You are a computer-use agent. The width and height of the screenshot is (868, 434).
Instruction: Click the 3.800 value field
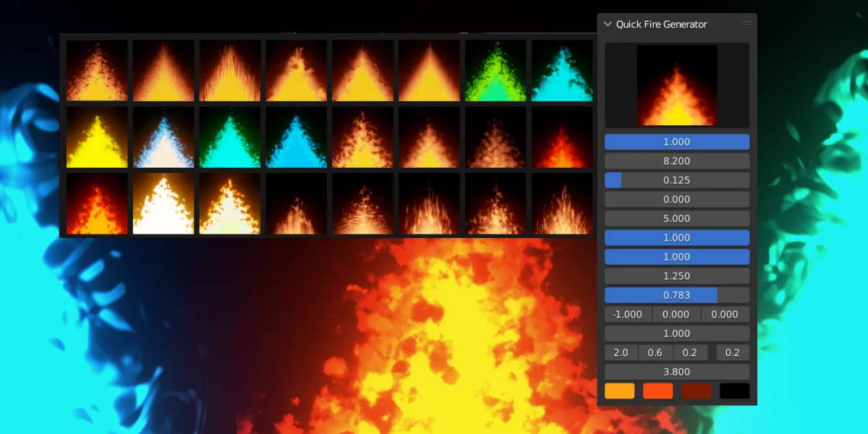coord(676,372)
